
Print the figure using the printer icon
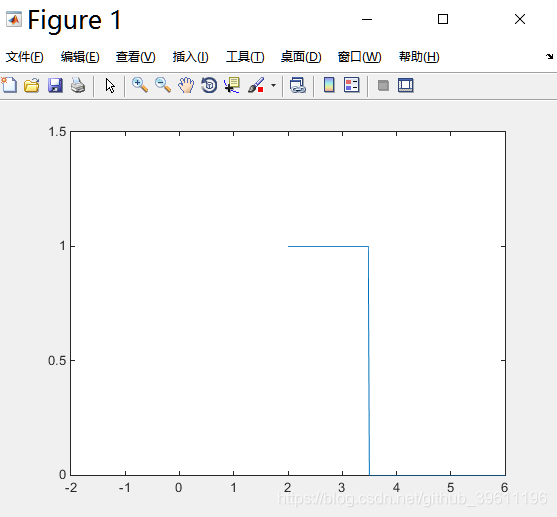tap(78, 85)
